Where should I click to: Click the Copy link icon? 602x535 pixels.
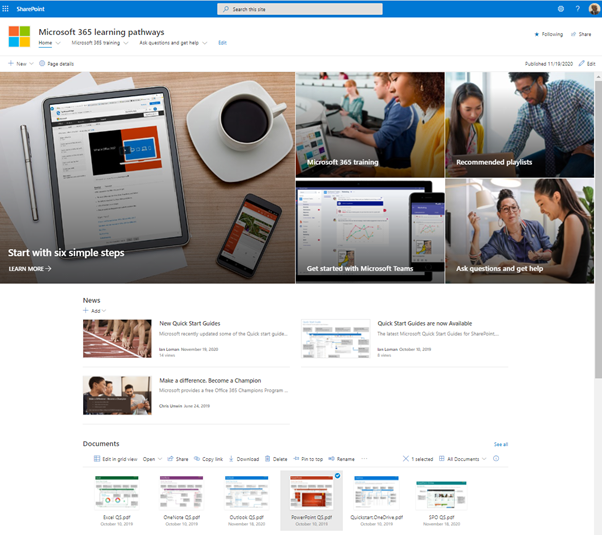coord(197,459)
